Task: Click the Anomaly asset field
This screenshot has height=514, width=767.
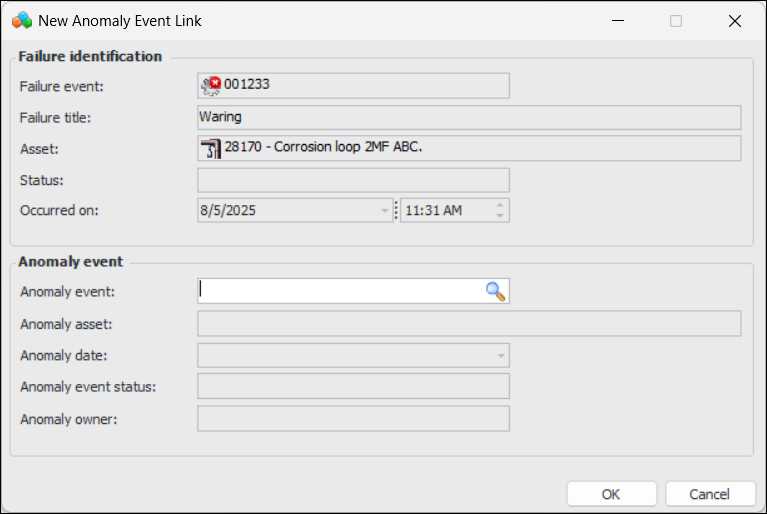Action: 469,324
